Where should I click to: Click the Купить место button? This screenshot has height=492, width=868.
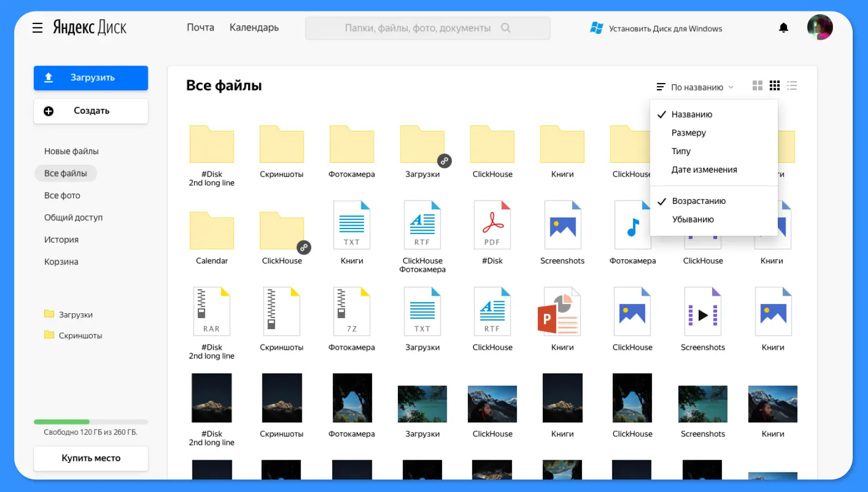91,458
